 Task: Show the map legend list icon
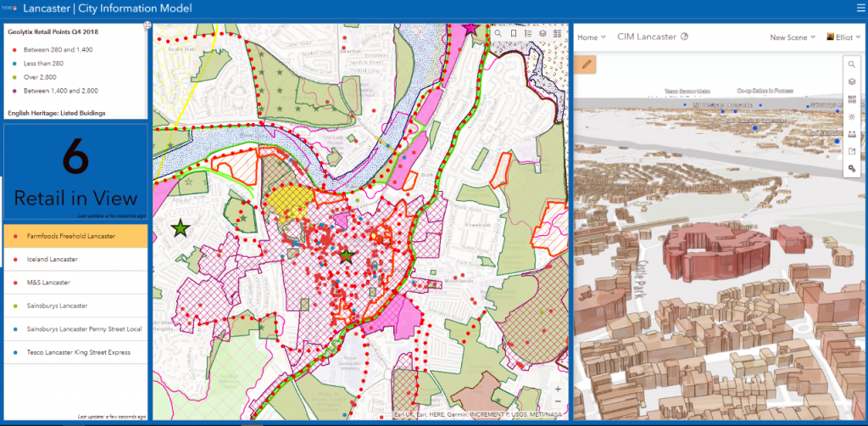pos(528,33)
